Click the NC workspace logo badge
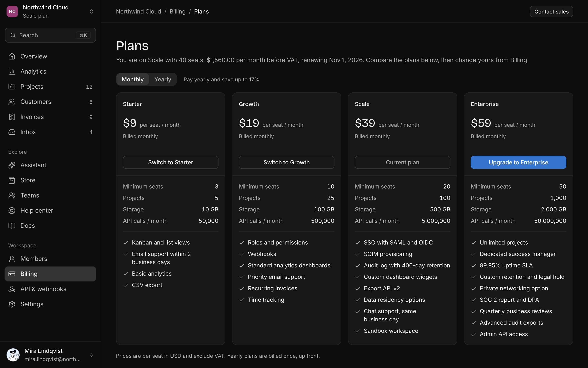 [x=12, y=11]
